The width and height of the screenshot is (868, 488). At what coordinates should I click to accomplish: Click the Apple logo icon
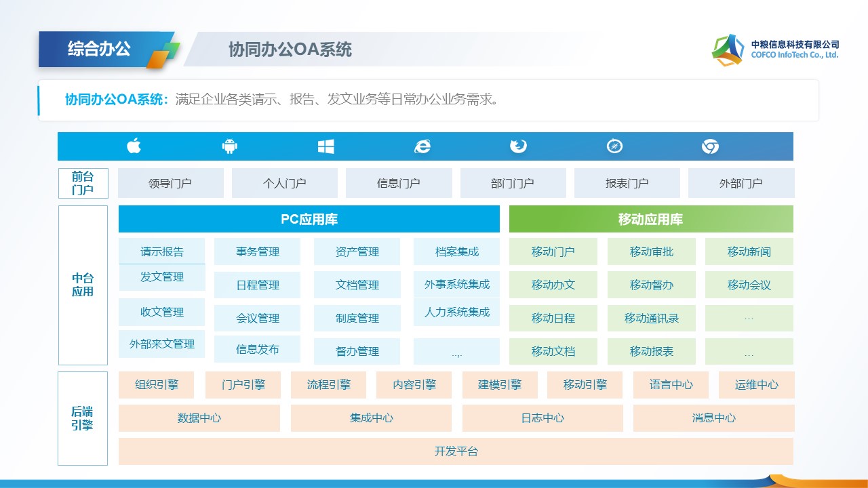point(134,146)
